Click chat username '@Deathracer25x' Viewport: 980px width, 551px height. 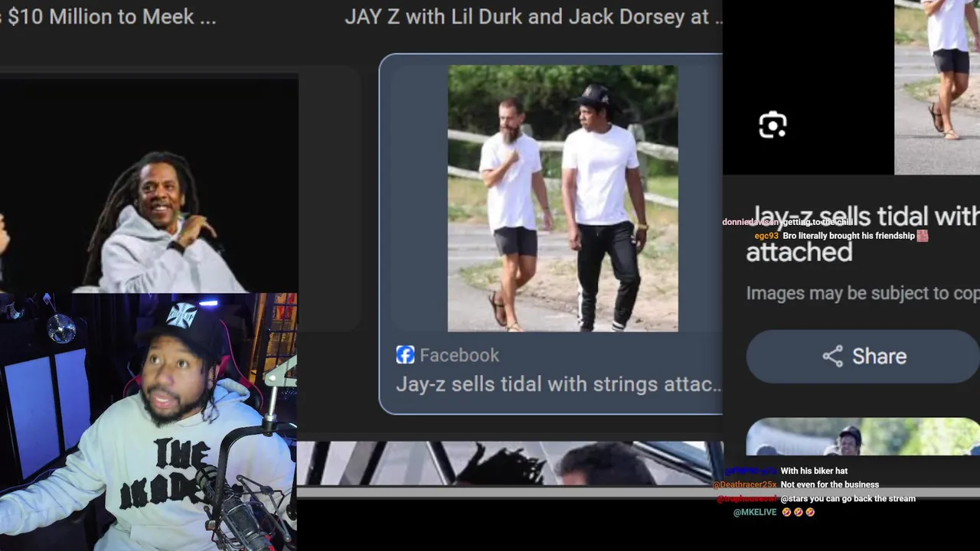coord(744,484)
